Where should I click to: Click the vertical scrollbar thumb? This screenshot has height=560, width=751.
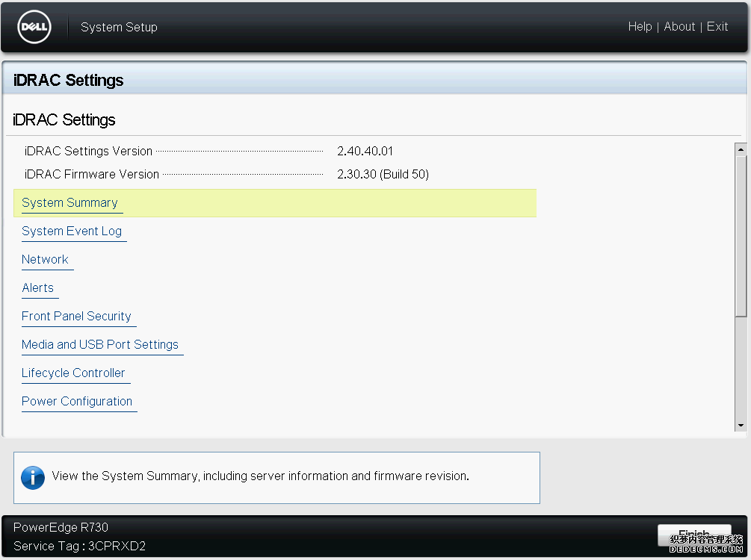741,235
